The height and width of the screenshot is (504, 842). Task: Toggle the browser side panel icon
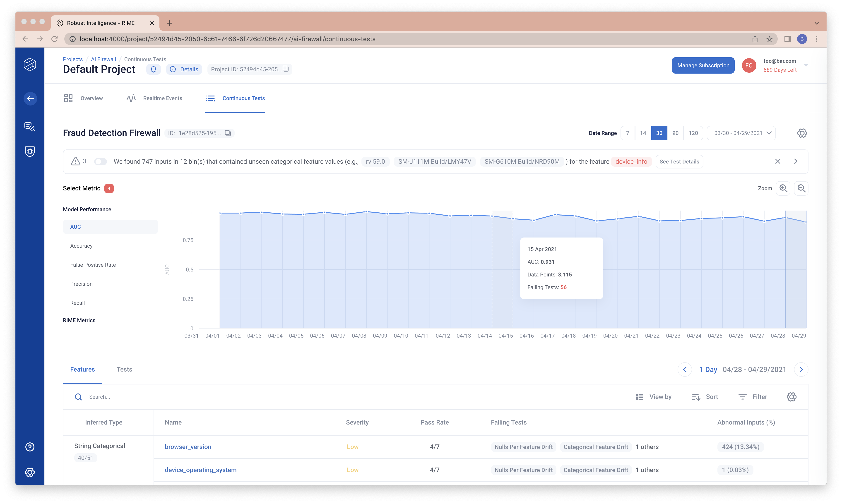[x=787, y=39]
